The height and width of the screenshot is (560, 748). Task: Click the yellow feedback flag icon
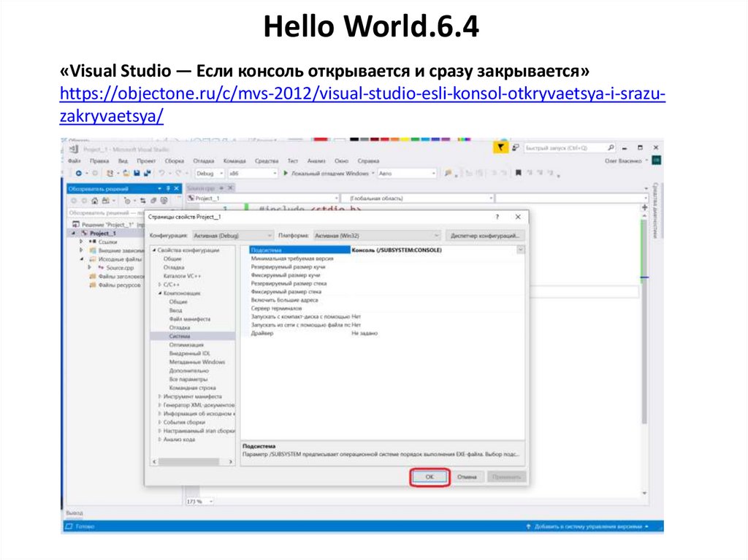[500, 147]
